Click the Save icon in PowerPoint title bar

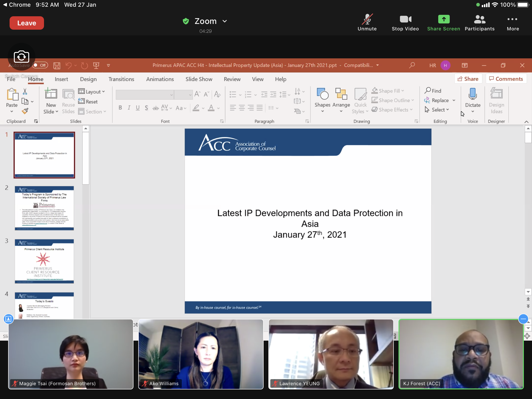pyautogui.click(x=57, y=65)
